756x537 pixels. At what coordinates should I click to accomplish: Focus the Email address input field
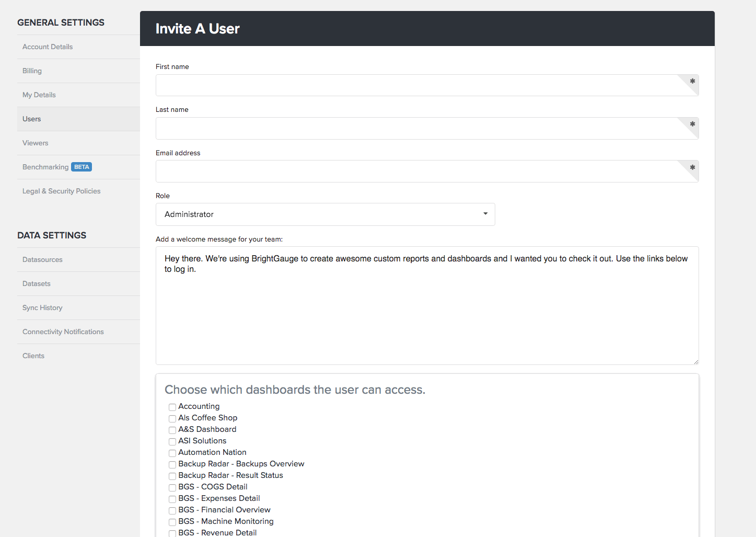pos(427,171)
